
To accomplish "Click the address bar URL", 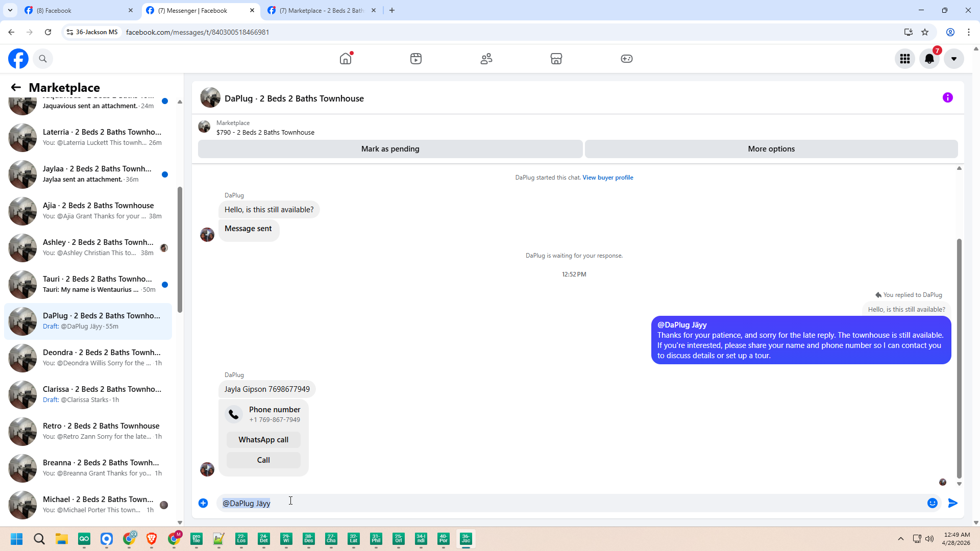I will coord(198,32).
